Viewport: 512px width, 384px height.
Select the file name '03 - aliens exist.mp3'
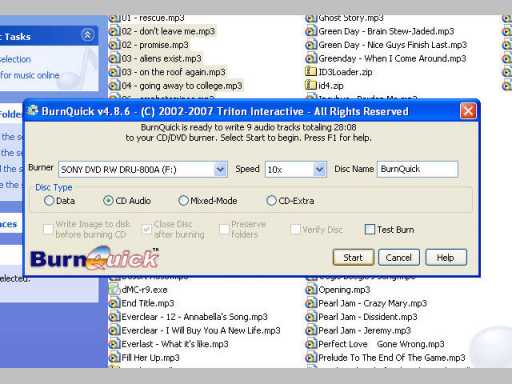pyautogui.click(x=161, y=59)
